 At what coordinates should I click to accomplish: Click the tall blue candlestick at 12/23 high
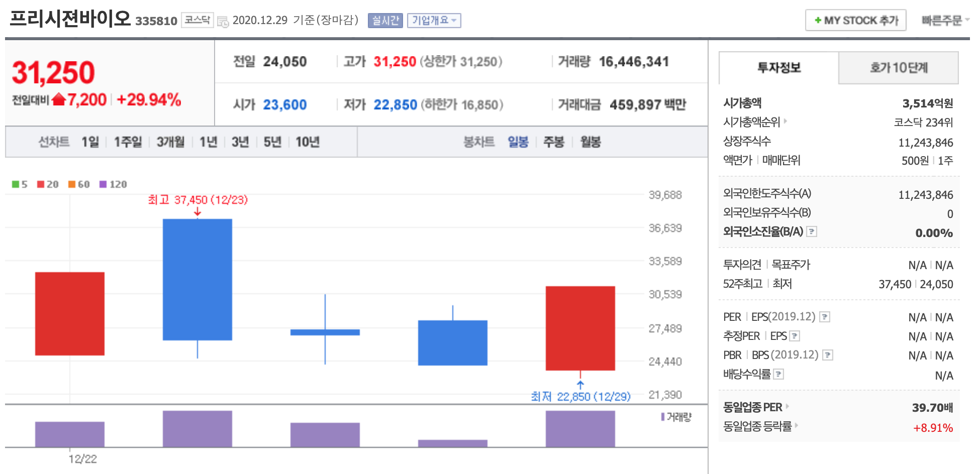pyautogui.click(x=198, y=280)
